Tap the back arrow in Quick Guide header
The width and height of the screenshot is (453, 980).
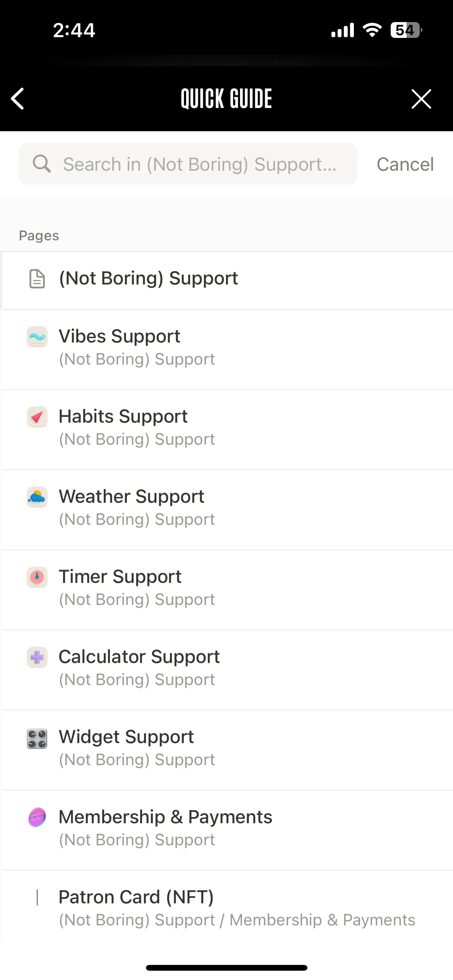18,99
